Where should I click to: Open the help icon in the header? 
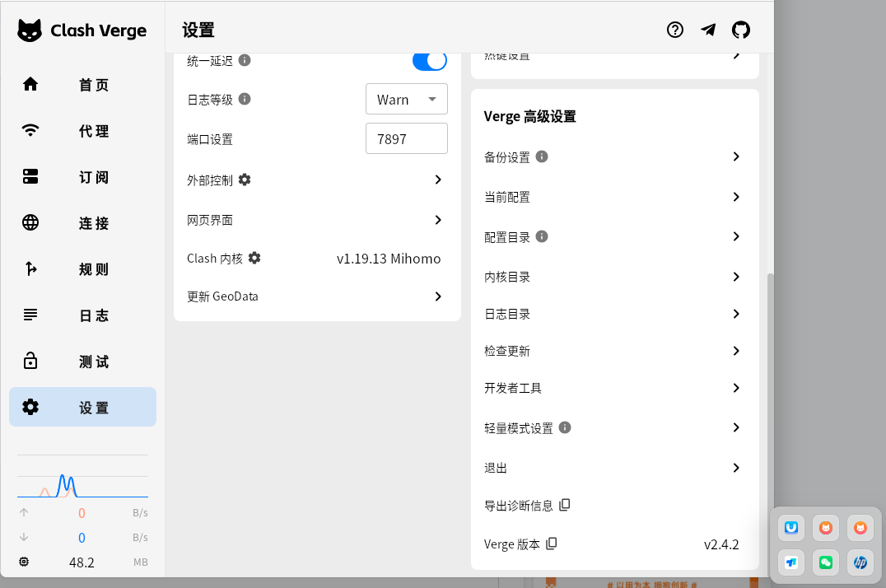point(674,30)
